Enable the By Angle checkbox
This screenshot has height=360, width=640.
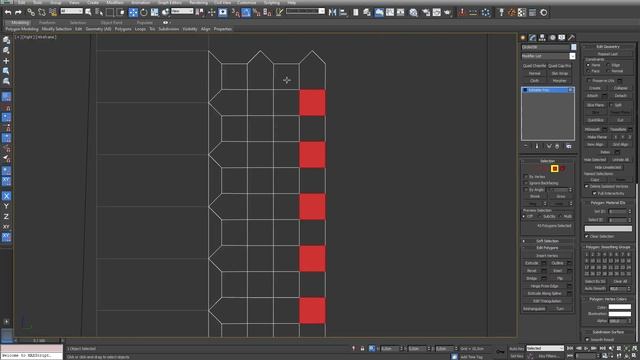[526, 190]
